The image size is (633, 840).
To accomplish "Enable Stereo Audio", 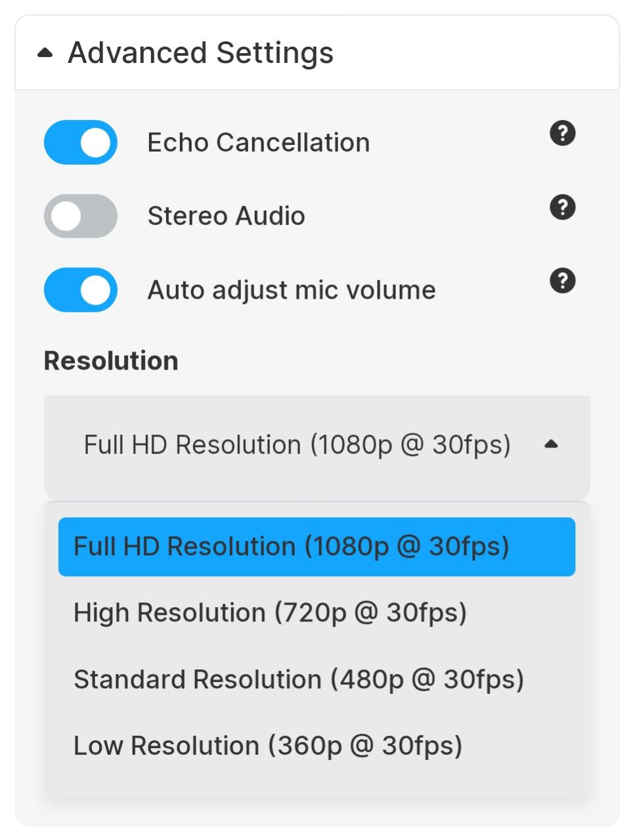I will (79, 216).
